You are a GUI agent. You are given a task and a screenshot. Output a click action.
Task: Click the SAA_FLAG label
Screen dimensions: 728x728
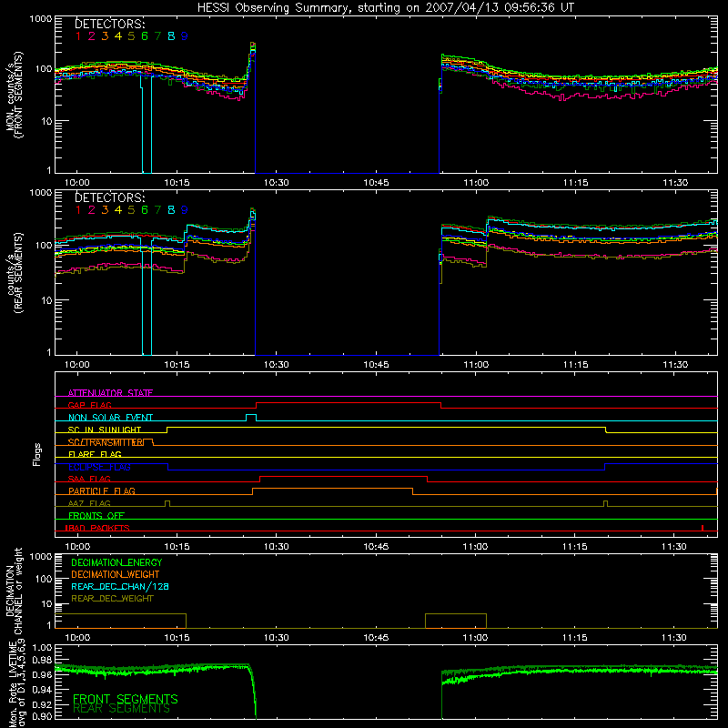click(89, 480)
